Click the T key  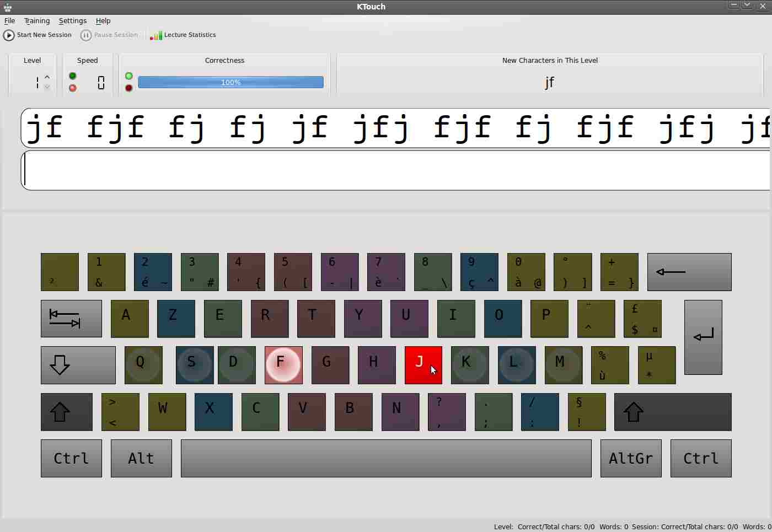pyautogui.click(x=316, y=319)
